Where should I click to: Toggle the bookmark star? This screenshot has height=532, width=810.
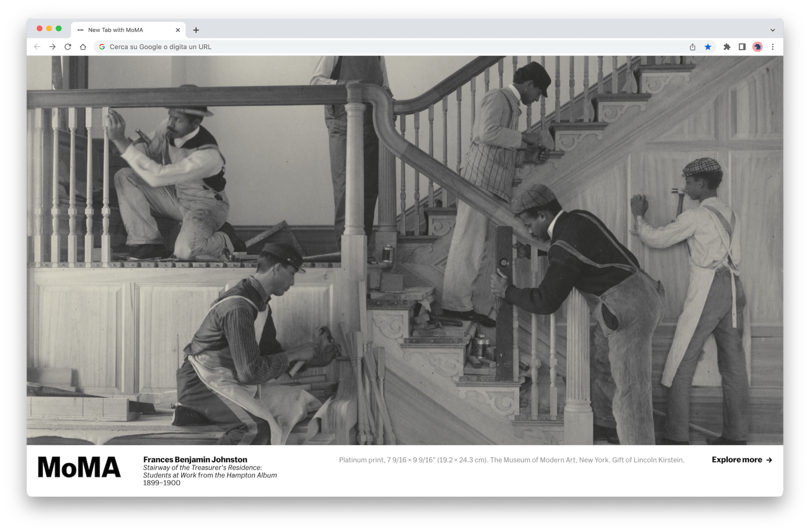click(x=708, y=47)
